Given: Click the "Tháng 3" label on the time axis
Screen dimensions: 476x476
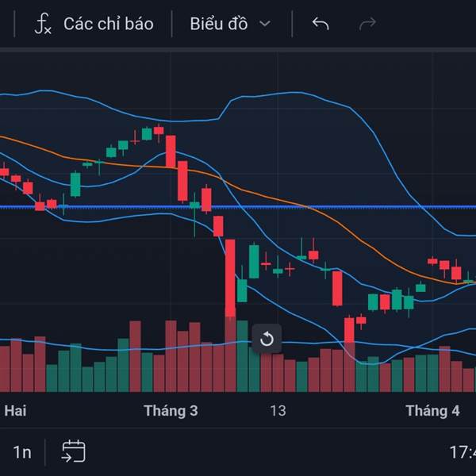Looking at the screenshot, I should 171,411.
